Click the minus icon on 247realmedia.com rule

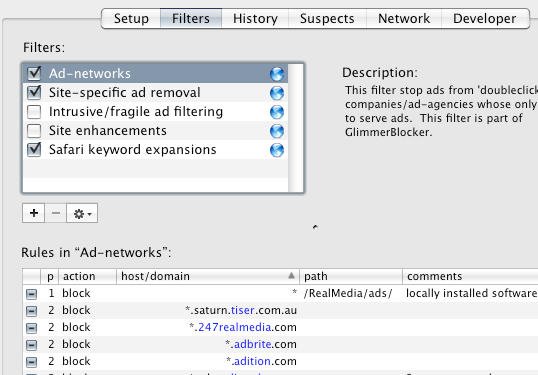pyautogui.click(x=31, y=328)
